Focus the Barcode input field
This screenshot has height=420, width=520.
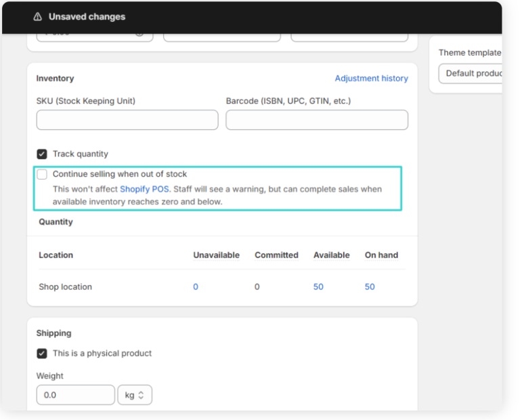coord(317,120)
